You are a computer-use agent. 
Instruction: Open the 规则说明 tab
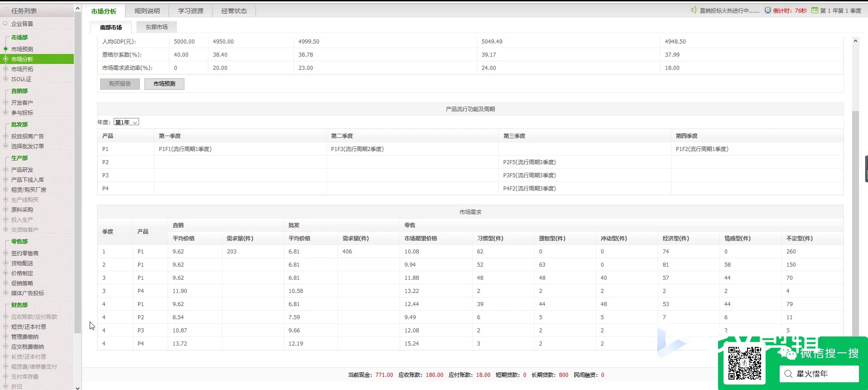tap(147, 11)
